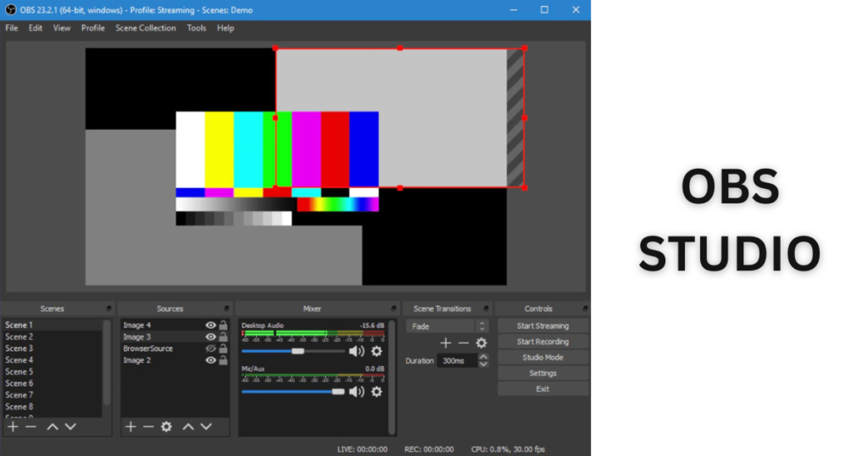Open the View menu

pyautogui.click(x=61, y=28)
